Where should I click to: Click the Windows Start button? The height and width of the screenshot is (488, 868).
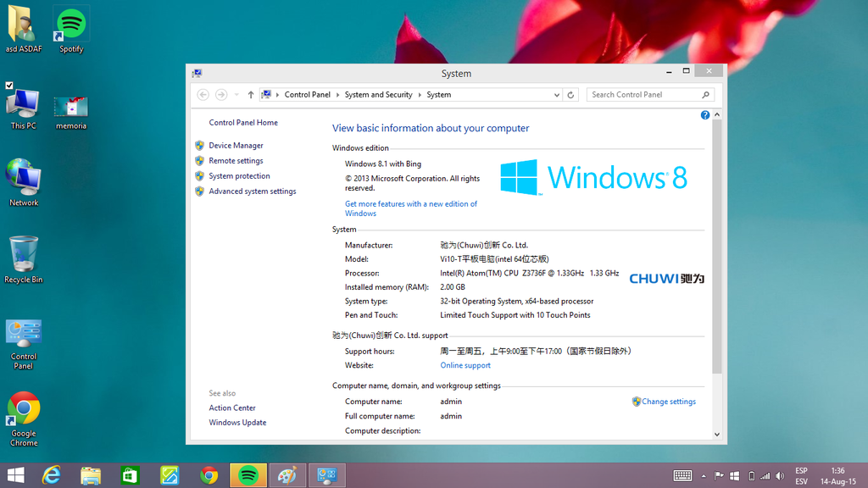pyautogui.click(x=15, y=475)
